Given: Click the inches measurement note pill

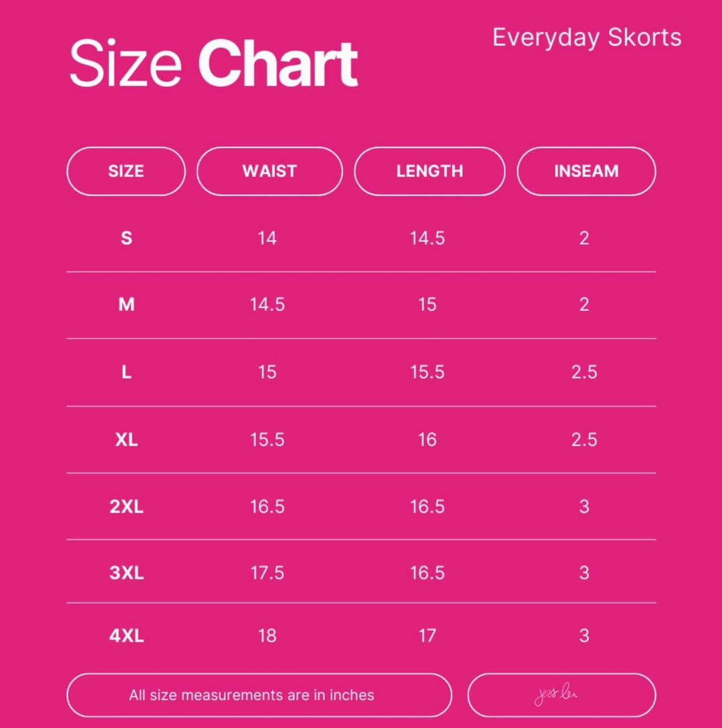Looking at the screenshot, I should coord(259,695).
